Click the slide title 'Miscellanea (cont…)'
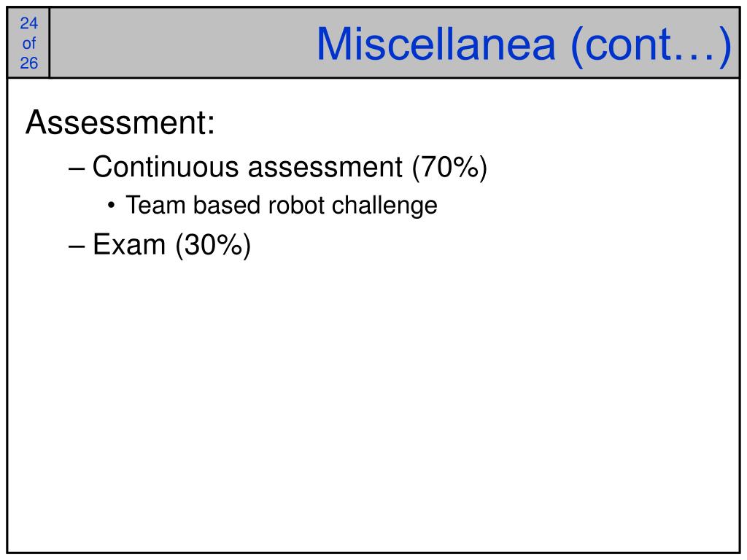 tap(524, 45)
